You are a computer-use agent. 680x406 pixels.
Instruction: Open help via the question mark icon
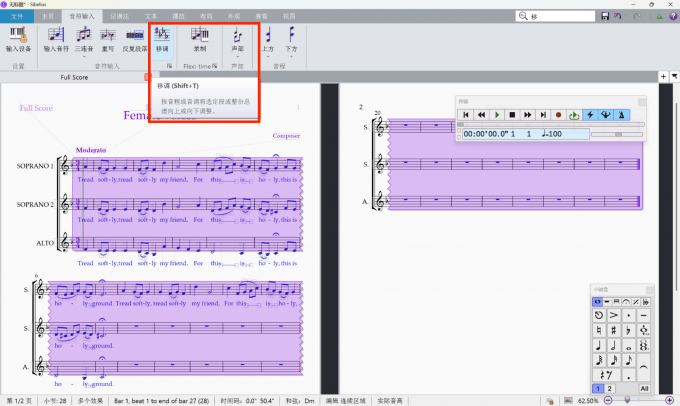(x=673, y=16)
